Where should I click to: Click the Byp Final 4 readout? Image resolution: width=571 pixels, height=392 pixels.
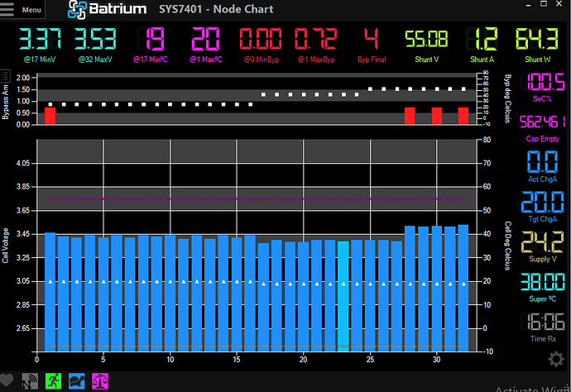click(x=370, y=38)
